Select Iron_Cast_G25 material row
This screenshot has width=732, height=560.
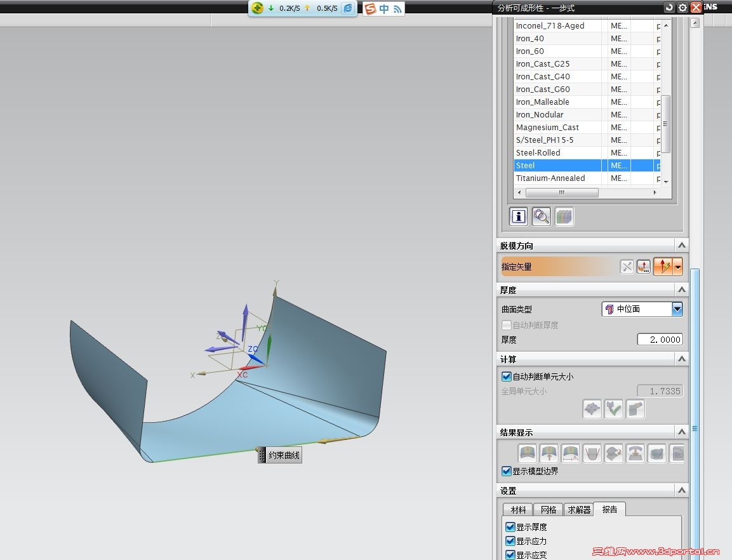(587, 64)
